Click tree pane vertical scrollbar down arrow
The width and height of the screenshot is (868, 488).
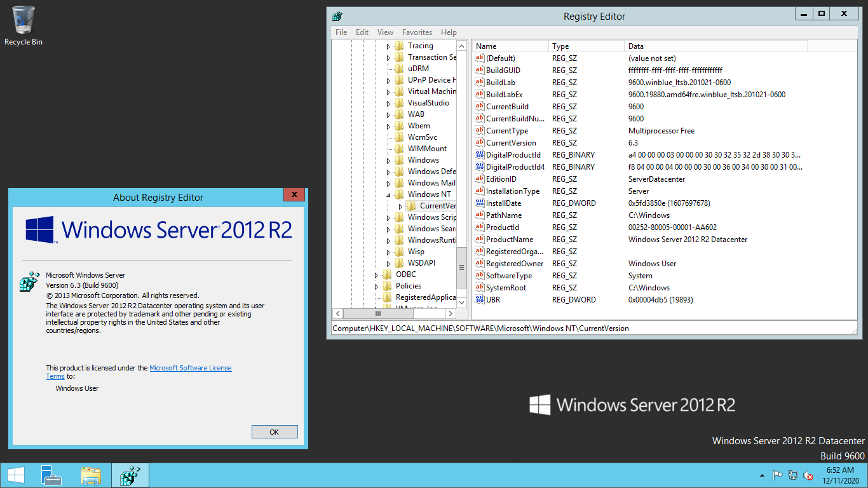(x=461, y=303)
